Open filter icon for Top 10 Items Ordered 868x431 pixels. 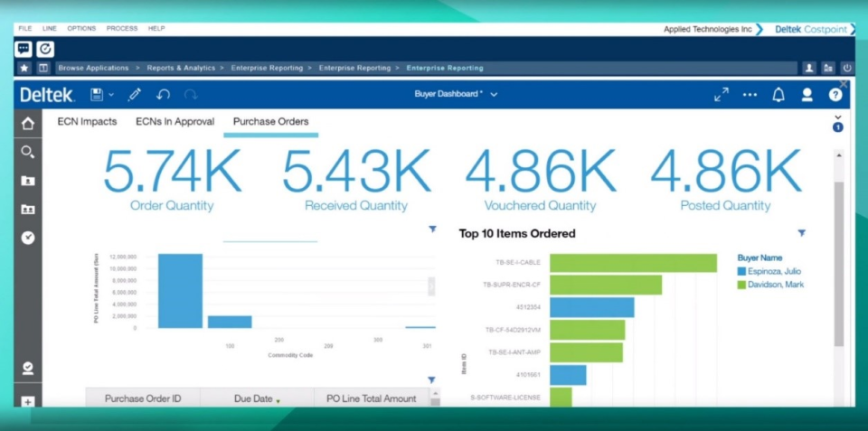(x=802, y=233)
